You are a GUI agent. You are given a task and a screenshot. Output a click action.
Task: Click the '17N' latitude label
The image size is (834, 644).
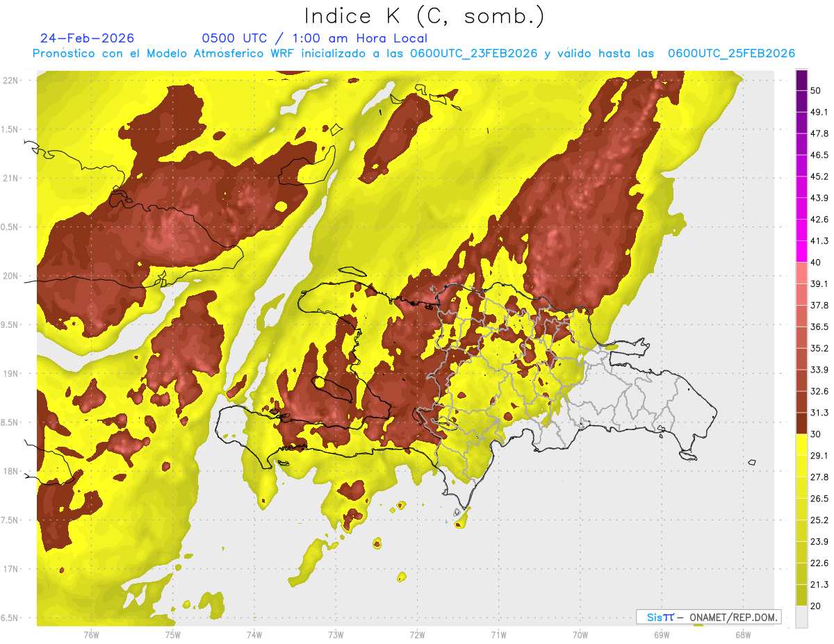[11, 569]
